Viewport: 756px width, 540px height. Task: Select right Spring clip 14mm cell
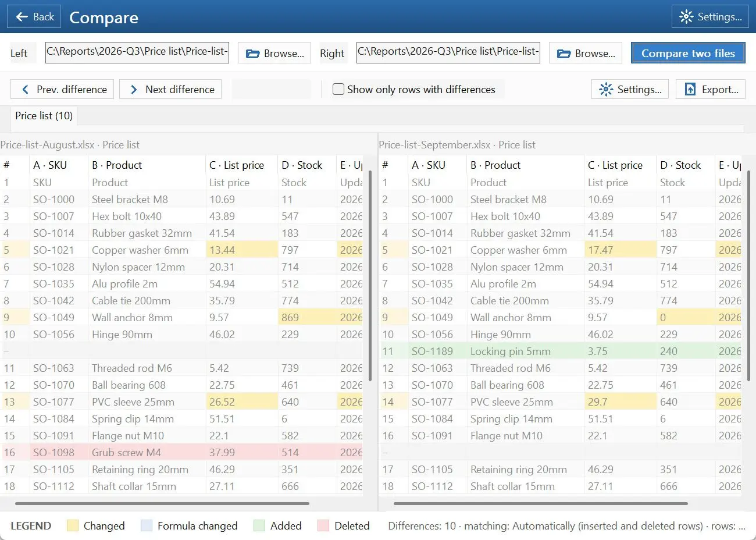pyautogui.click(x=526, y=418)
